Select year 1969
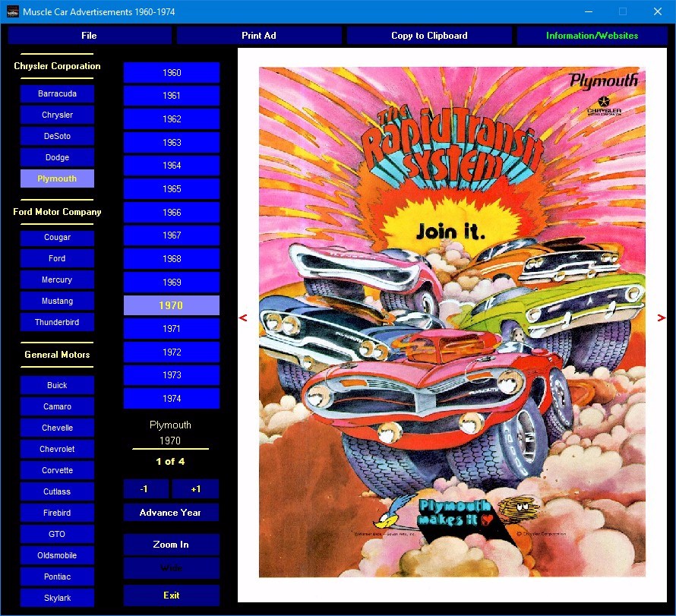 click(x=172, y=282)
